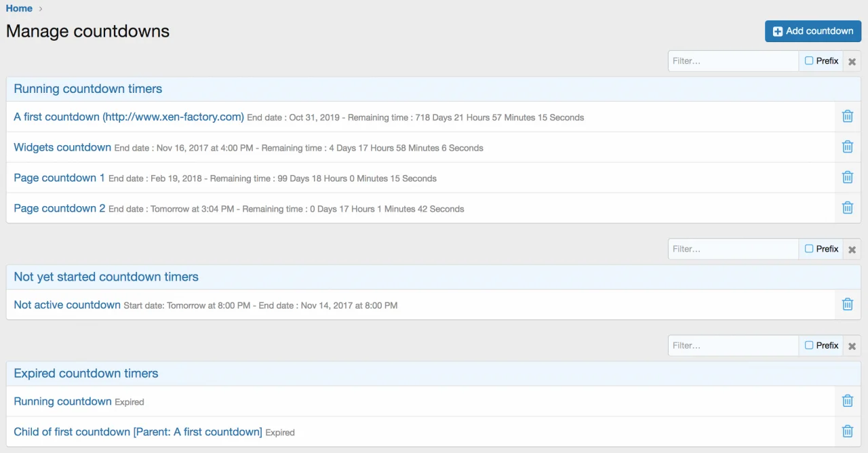Click trash icon for Widgets countdown
868x453 pixels.
point(847,147)
